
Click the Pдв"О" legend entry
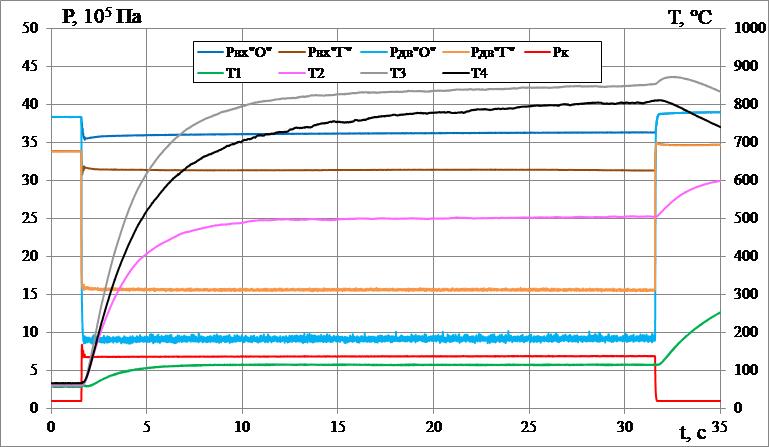pyautogui.click(x=413, y=50)
